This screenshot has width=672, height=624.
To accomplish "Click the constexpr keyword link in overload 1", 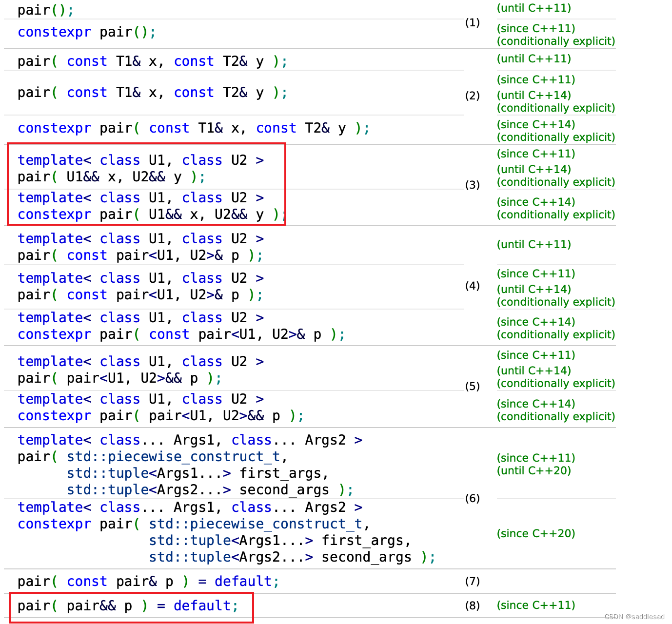I will [x=54, y=31].
